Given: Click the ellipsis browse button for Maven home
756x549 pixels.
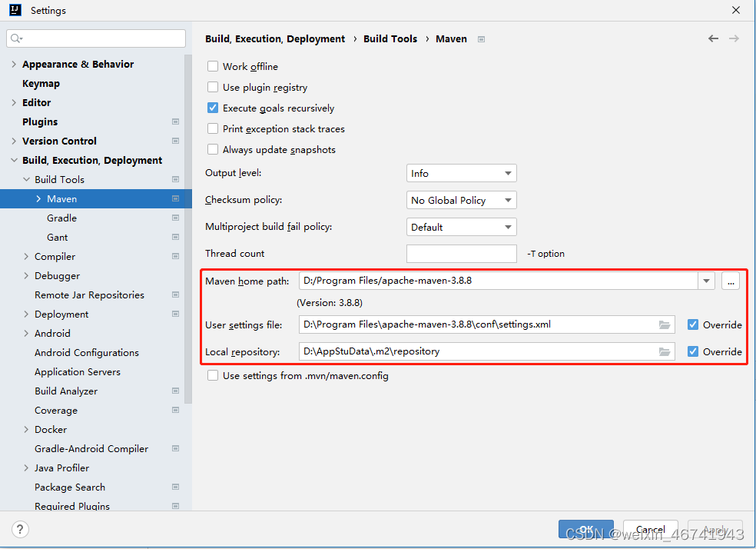Looking at the screenshot, I should click(x=731, y=281).
